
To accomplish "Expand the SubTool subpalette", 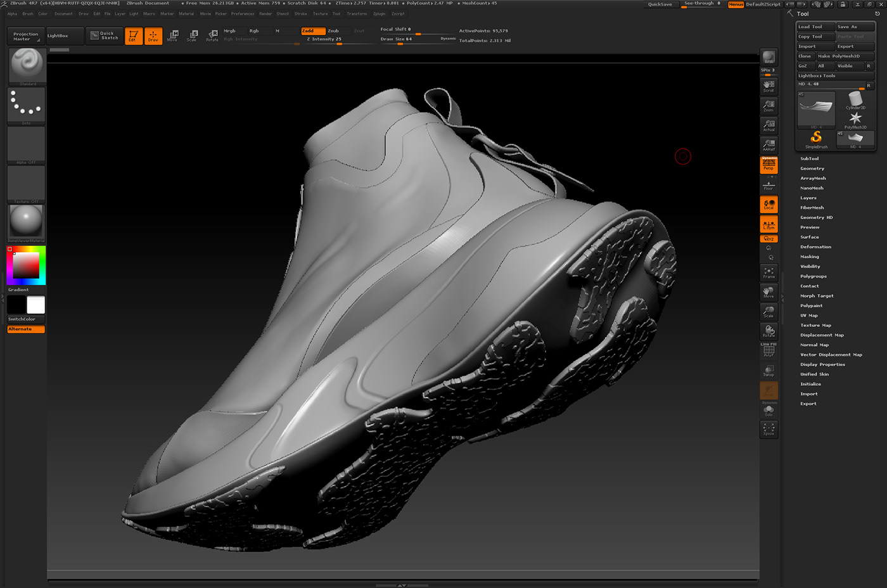I will [809, 158].
